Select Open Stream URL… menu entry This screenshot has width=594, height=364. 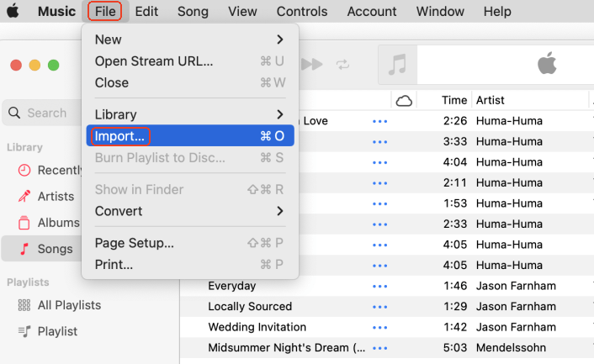tap(153, 61)
